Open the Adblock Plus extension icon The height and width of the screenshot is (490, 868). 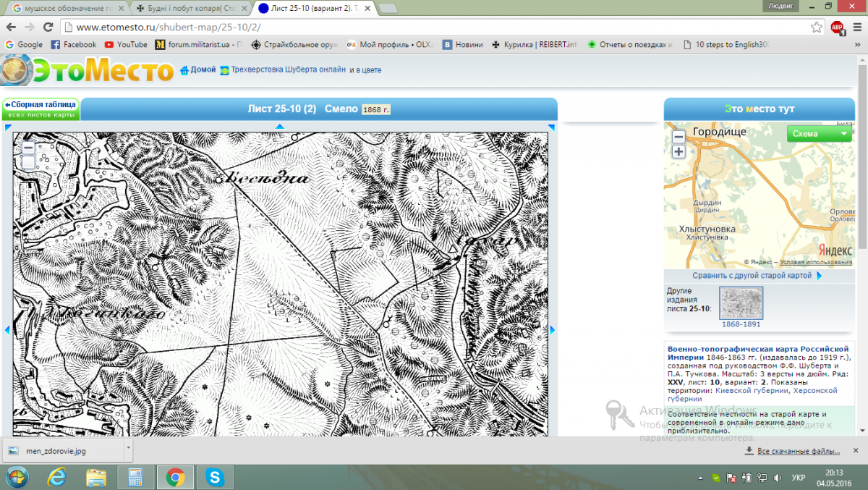[837, 28]
